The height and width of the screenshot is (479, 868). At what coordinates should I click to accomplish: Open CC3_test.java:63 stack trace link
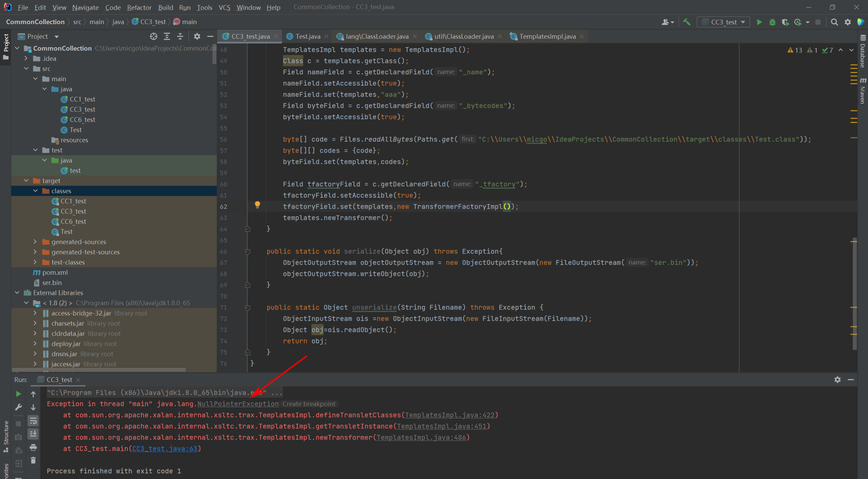click(165, 448)
